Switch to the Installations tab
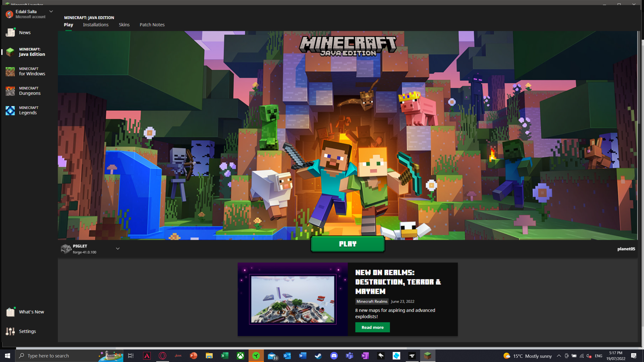This screenshot has width=644, height=362. (x=96, y=25)
